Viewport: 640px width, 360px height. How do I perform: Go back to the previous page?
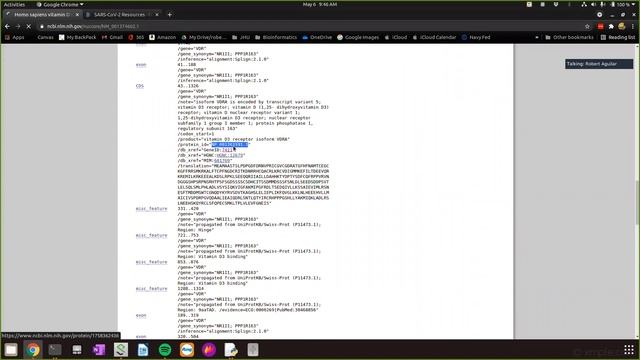7,26
